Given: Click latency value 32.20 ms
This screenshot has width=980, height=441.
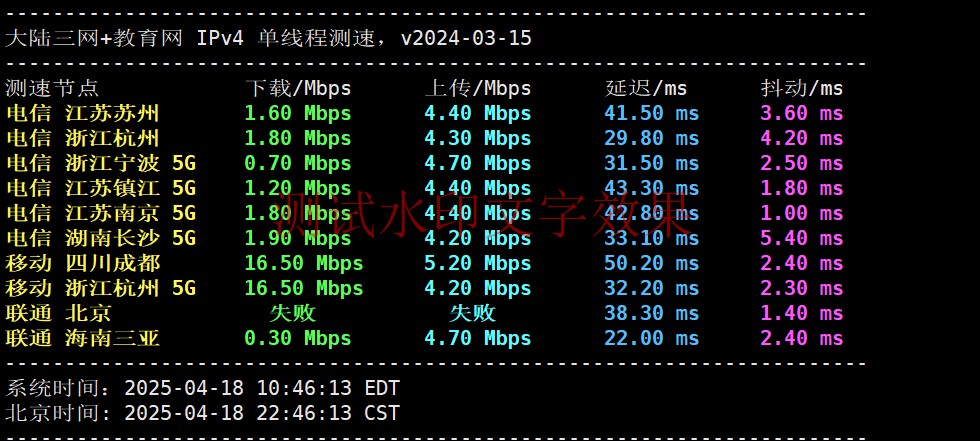Looking at the screenshot, I should coord(652,288).
